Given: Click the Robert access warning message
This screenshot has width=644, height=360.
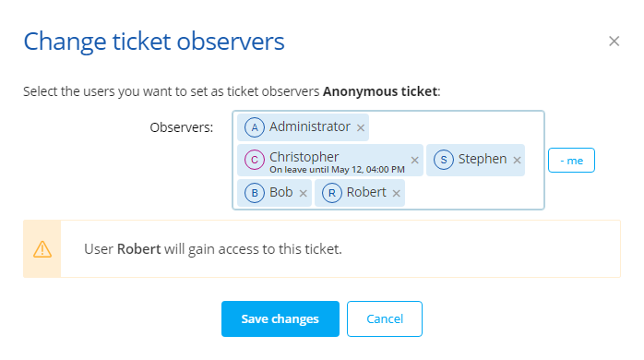Looking at the screenshot, I should pos(213,249).
